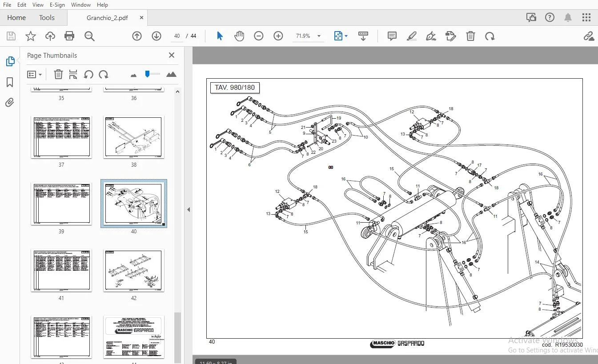This screenshot has height=364, width=598.
Task: Open the Edit menu
Action: tap(21, 5)
